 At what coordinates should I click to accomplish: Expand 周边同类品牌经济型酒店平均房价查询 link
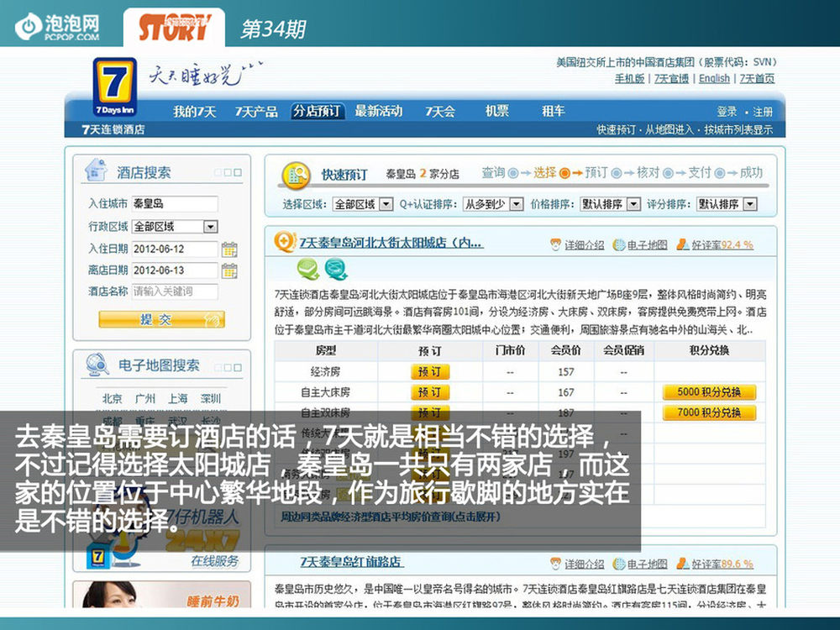click(x=391, y=517)
